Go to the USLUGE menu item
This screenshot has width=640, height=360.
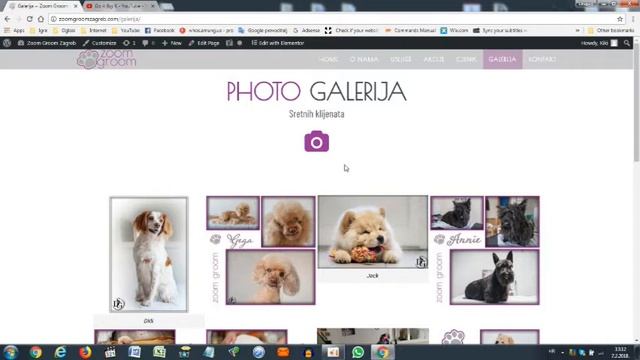point(401,60)
